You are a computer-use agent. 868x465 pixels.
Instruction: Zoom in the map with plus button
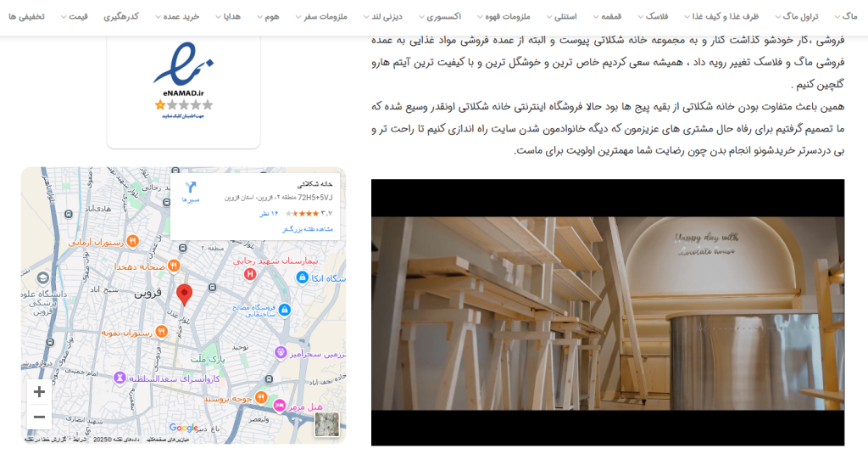click(x=39, y=392)
